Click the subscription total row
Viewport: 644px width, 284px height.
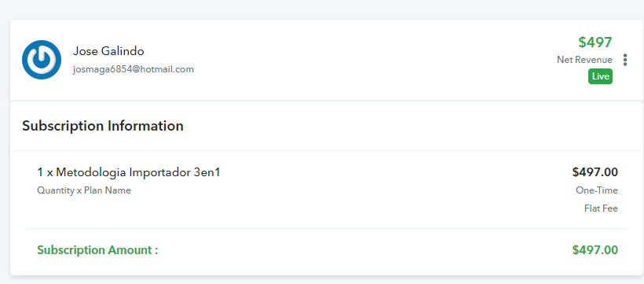(327, 250)
